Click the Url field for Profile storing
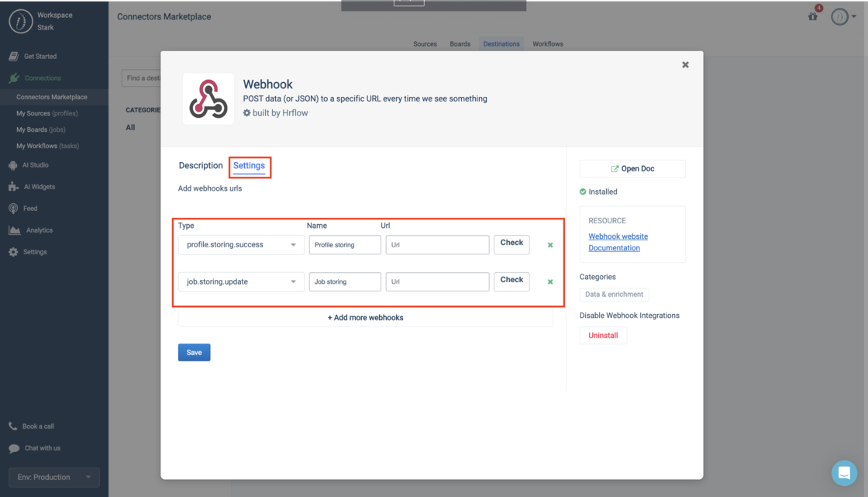 click(437, 245)
